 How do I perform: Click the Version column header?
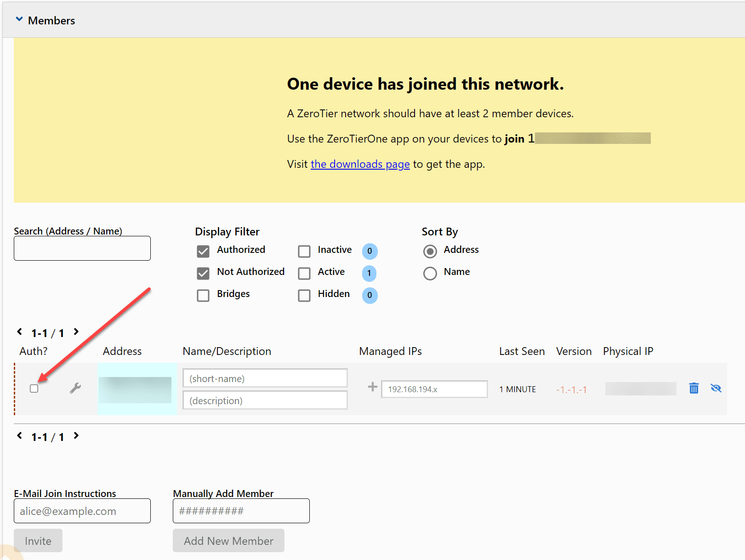574,351
